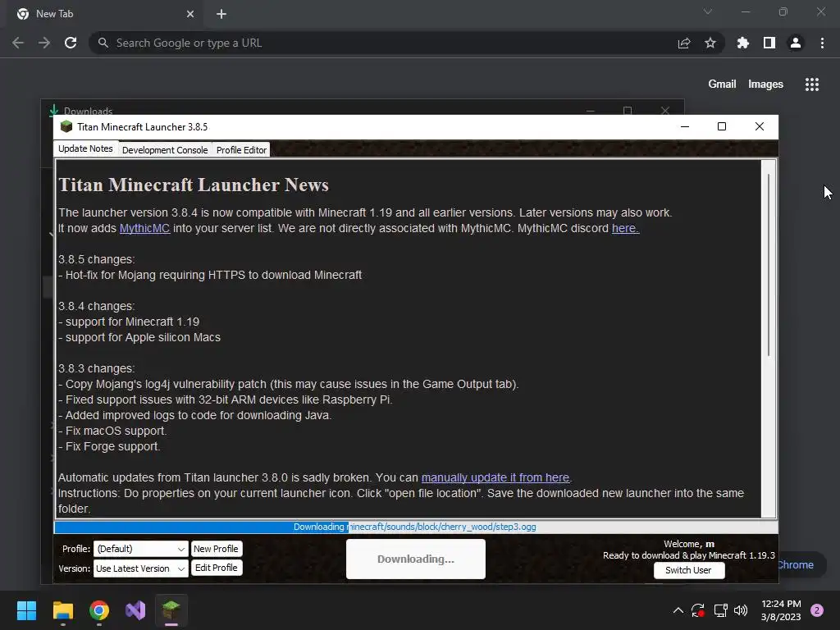
Task: Click the Switch User button
Action: [x=689, y=570]
